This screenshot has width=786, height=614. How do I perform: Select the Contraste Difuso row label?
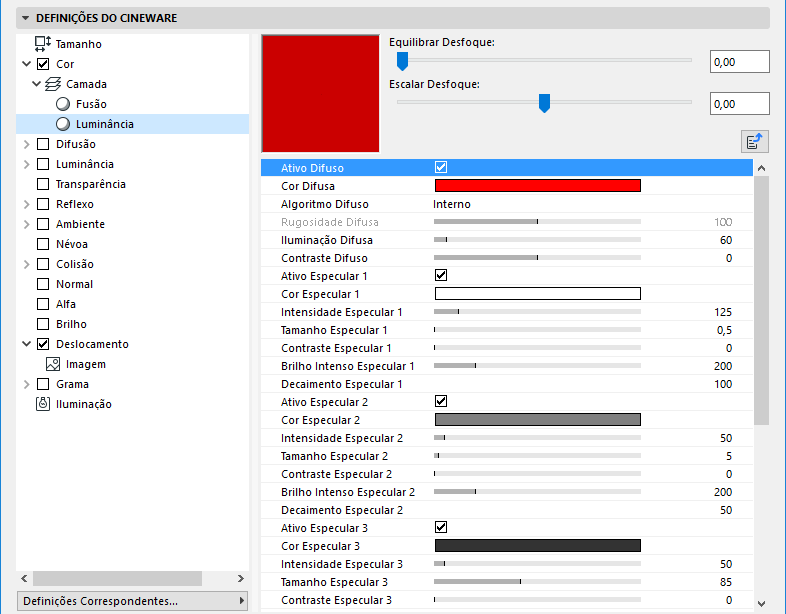click(x=324, y=258)
